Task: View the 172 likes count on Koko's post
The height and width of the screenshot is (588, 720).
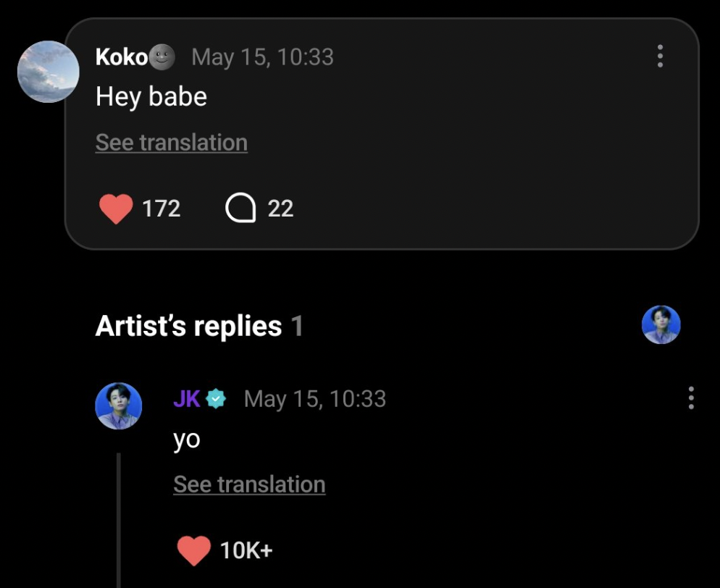Action: 161,209
